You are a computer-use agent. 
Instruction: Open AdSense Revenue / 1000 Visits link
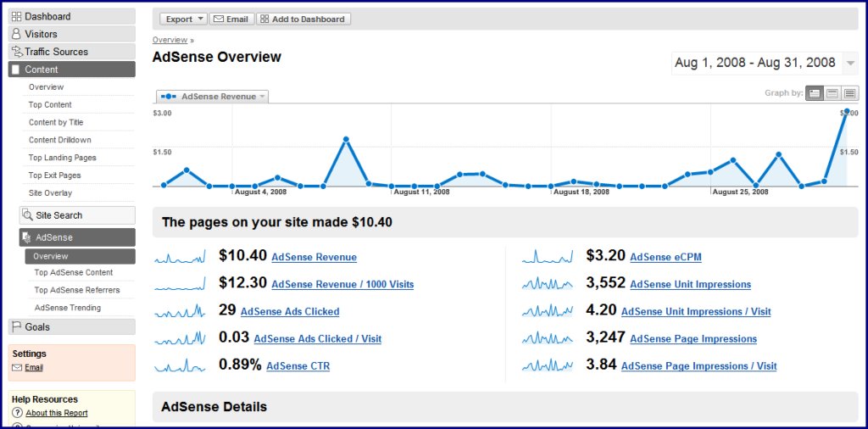[x=342, y=285]
